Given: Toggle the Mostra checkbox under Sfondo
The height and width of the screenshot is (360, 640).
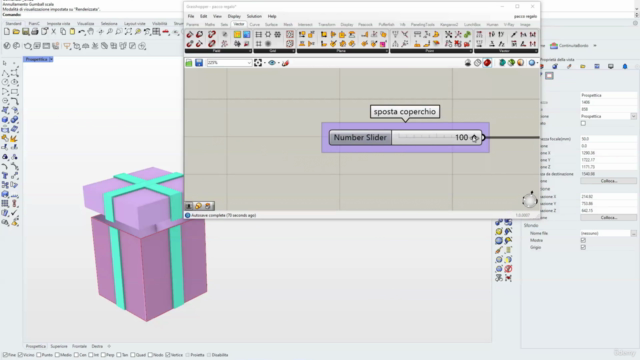Looking at the screenshot, I should tap(583, 240).
